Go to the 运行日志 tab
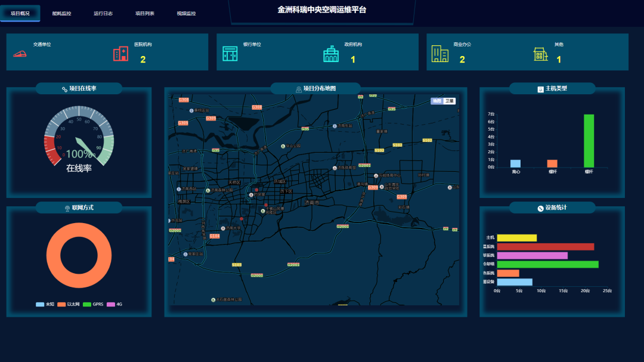 (x=103, y=13)
